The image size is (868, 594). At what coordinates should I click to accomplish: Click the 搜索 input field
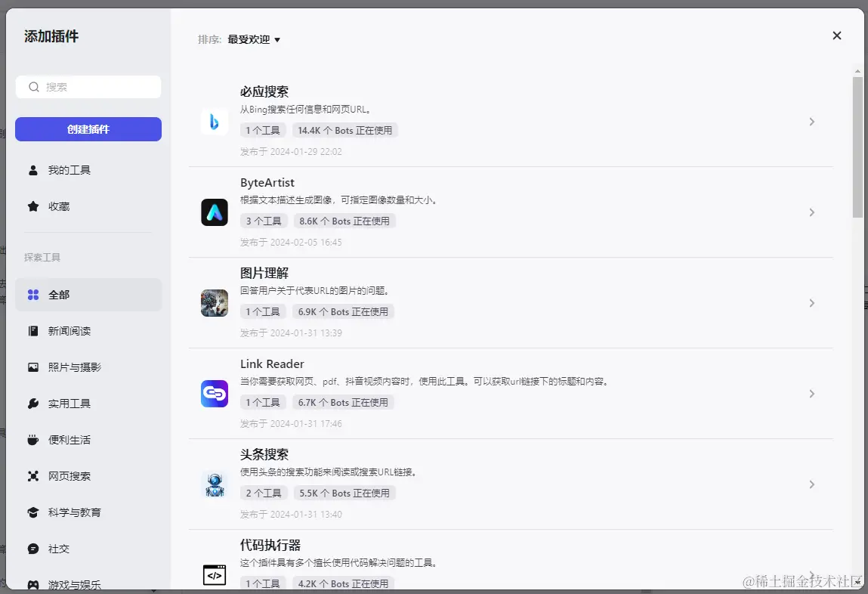88,87
